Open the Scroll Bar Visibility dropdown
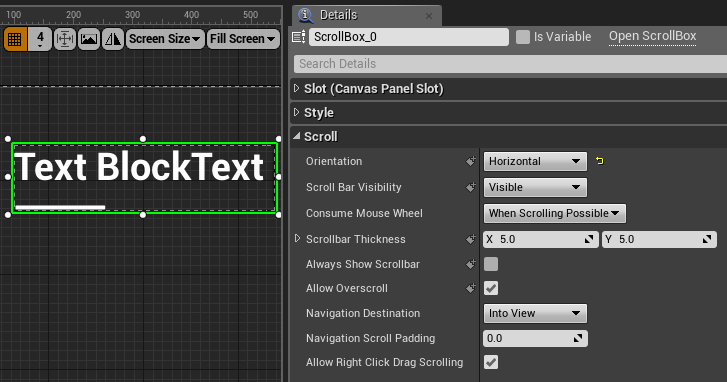Image resolution: width=727 pixels, height=382 pixels. tap(535, 187)
